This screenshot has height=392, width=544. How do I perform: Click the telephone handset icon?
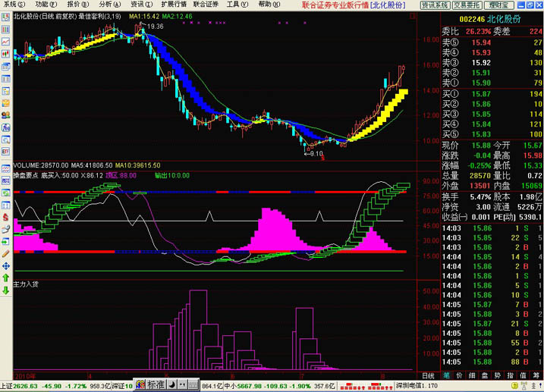tap(6, 230)
